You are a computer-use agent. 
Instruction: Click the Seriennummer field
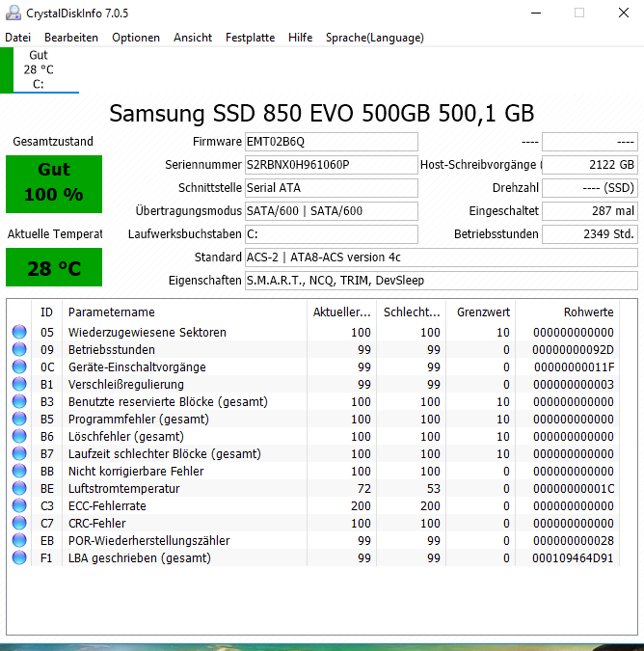(331, 165)
